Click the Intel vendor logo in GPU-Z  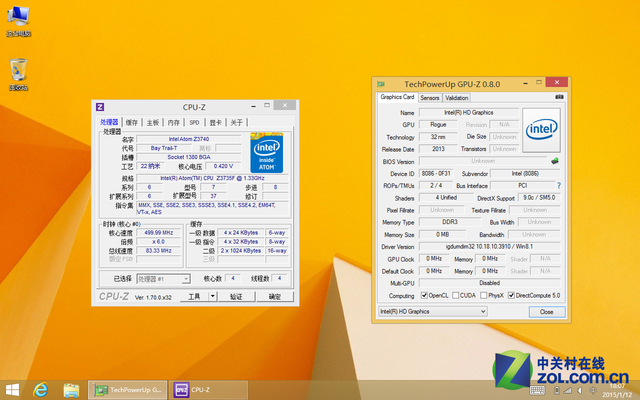[x=541, y=130]
